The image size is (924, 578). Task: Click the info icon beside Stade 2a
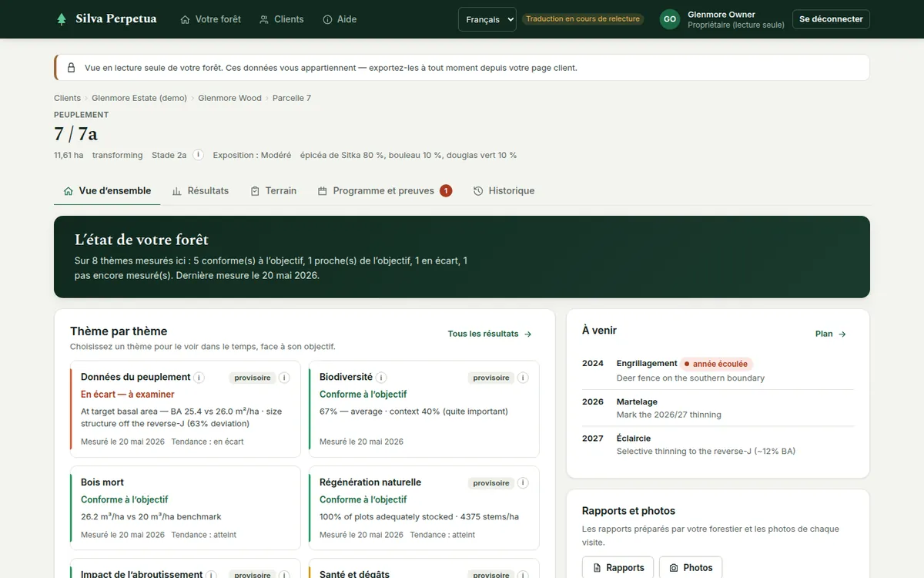tap(198, 155)
